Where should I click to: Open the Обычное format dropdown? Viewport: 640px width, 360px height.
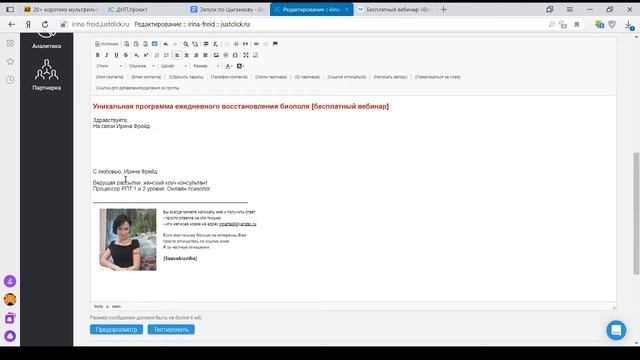[141, 66]
